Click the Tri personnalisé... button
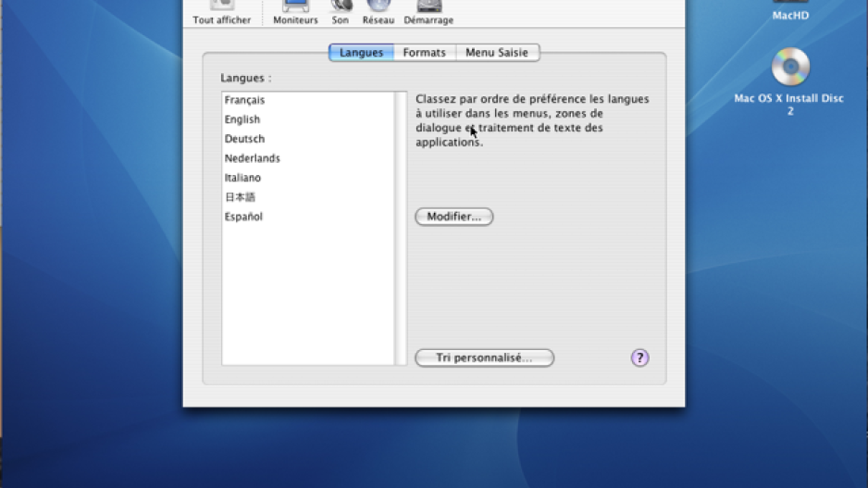The width and height of the screenshot is (868, 488). click(484, 357)
